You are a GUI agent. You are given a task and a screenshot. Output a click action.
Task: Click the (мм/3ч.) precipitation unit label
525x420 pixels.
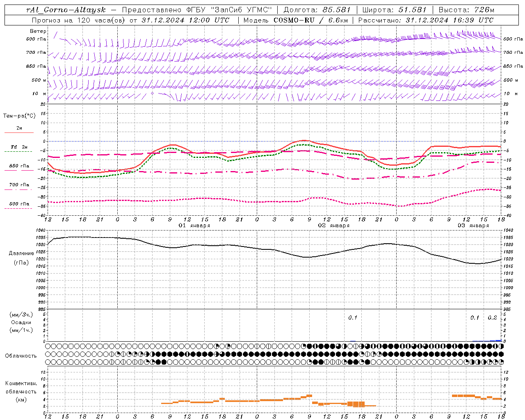click(x=21, y=315)
